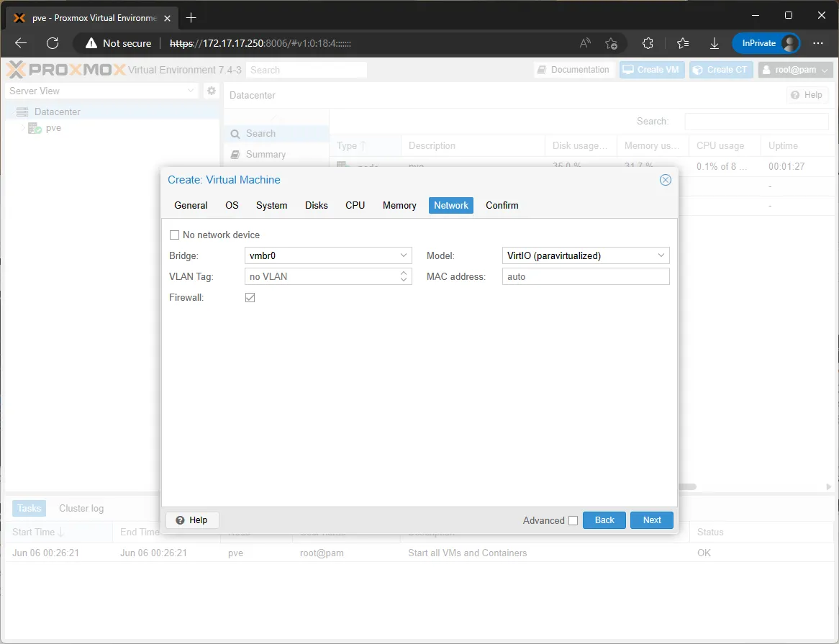Click the Proxmox header search field
The image size is (839, 644).
306,70
